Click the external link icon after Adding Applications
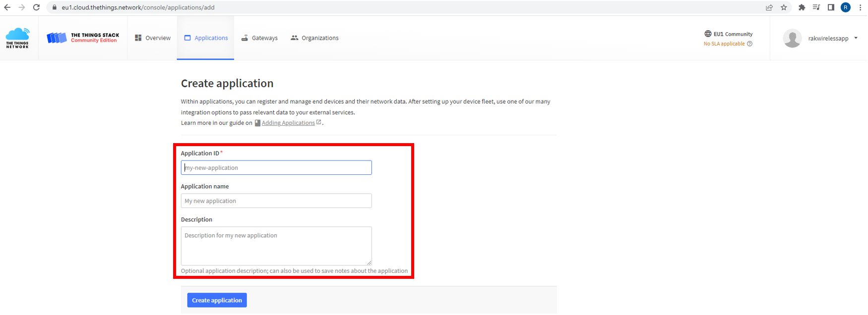Image resolution: width=868 pixels, height=315 pixels. [x=319, y=122]
